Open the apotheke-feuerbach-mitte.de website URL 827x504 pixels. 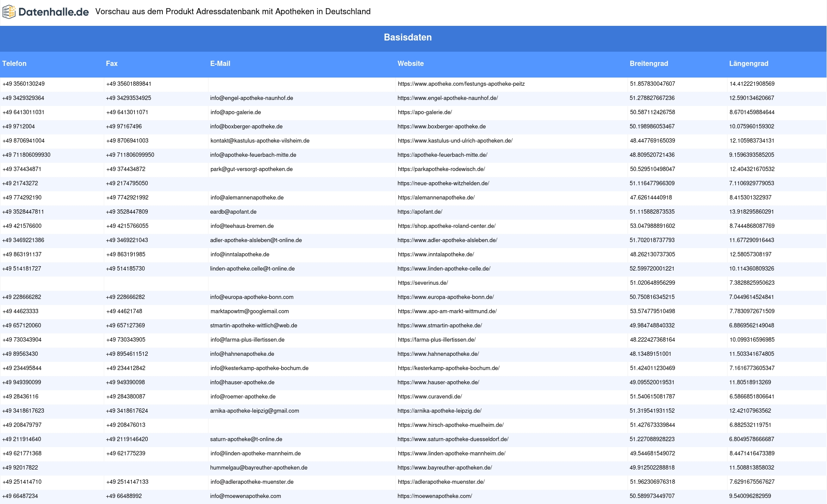[x=443, y=155]
